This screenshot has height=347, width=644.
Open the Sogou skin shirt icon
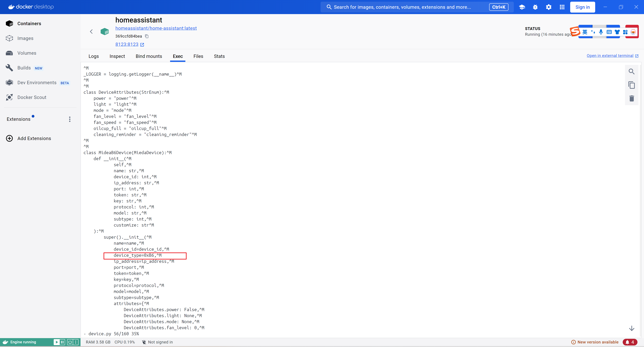pyautogui.click(x=617, y=32)
